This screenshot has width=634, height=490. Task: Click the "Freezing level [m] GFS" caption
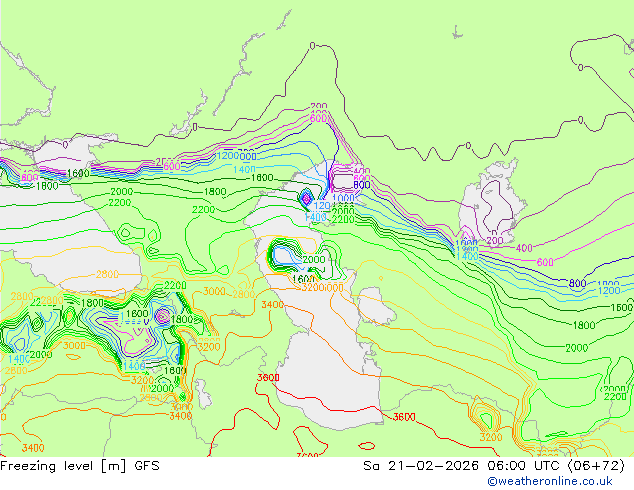tap(80, 466)
